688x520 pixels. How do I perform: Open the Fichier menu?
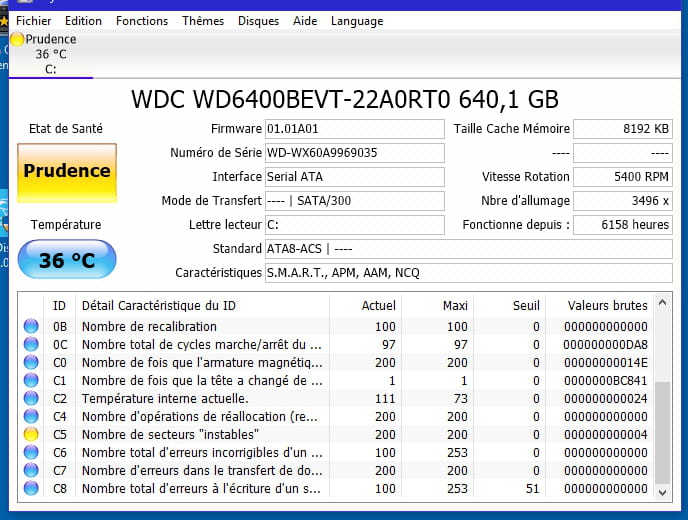click(33, 21)
